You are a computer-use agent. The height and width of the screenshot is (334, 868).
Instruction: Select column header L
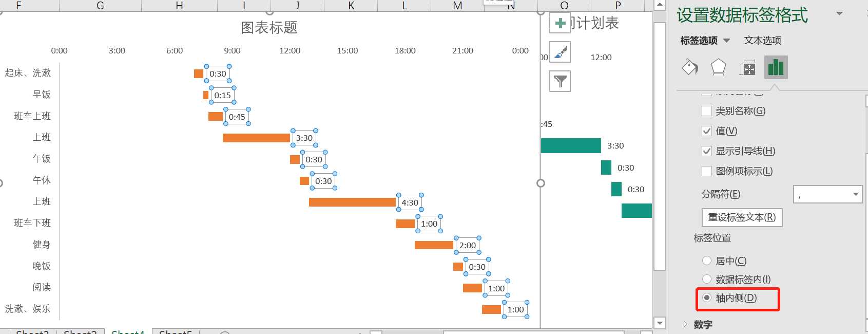coord(404,6)
